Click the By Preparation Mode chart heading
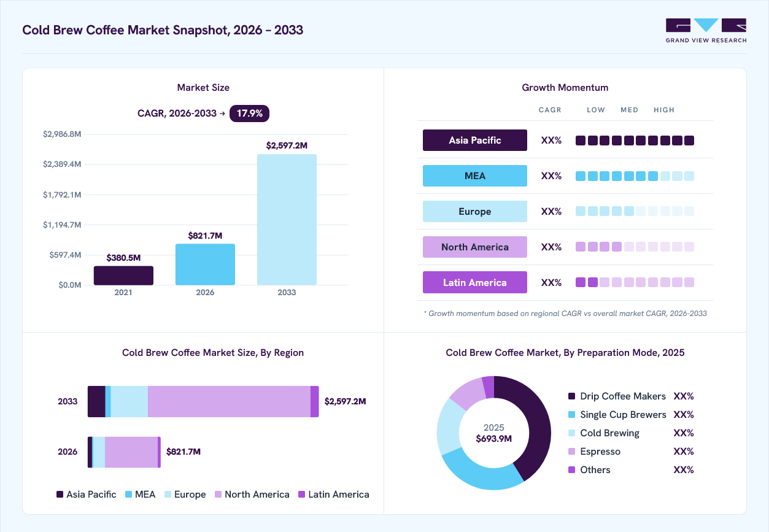769x532 pixels. (x=565, y=353)
